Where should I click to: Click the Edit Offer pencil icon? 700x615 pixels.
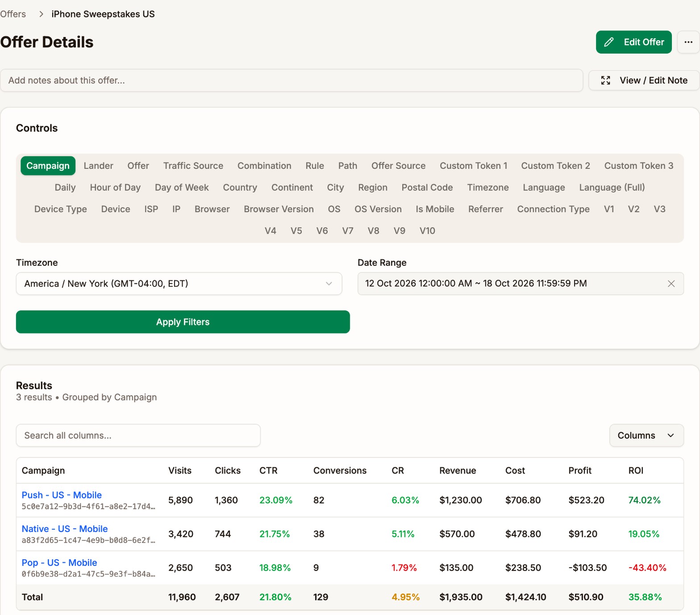point(609,42)
